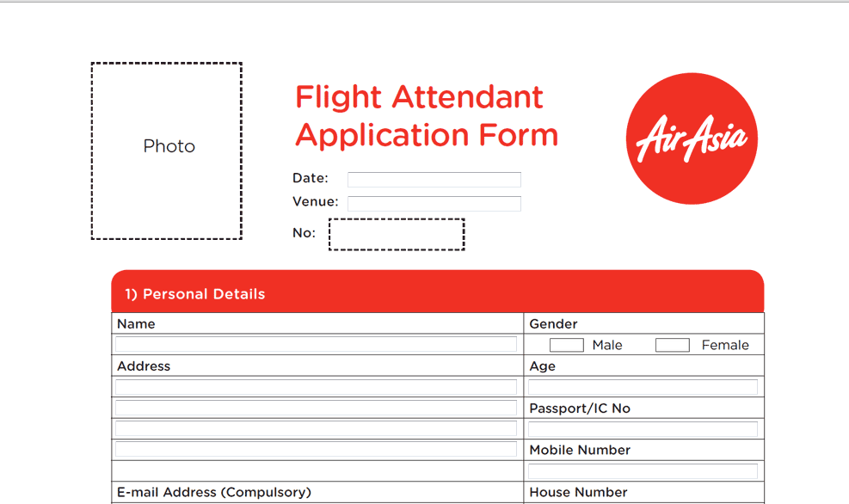Focus the Date input field
The width and height of the screenshot is (849, 504).
[434, 179]
